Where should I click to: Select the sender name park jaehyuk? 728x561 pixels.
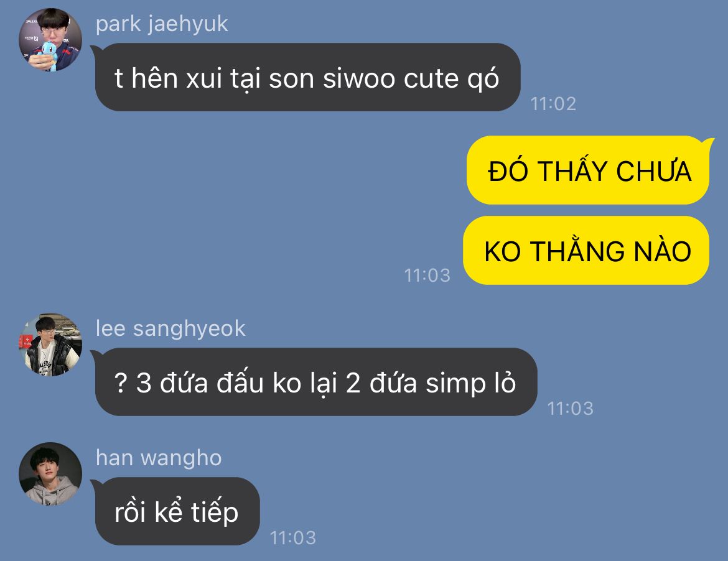[162, 24]
